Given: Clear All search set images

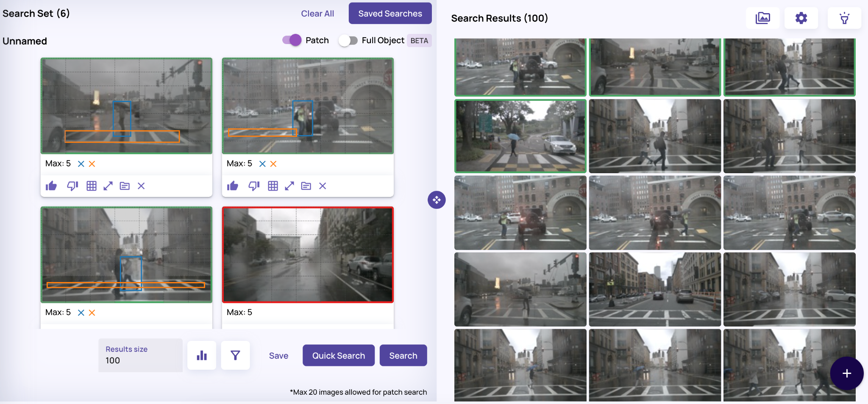Looking at the screenshot, I should 317,13.
